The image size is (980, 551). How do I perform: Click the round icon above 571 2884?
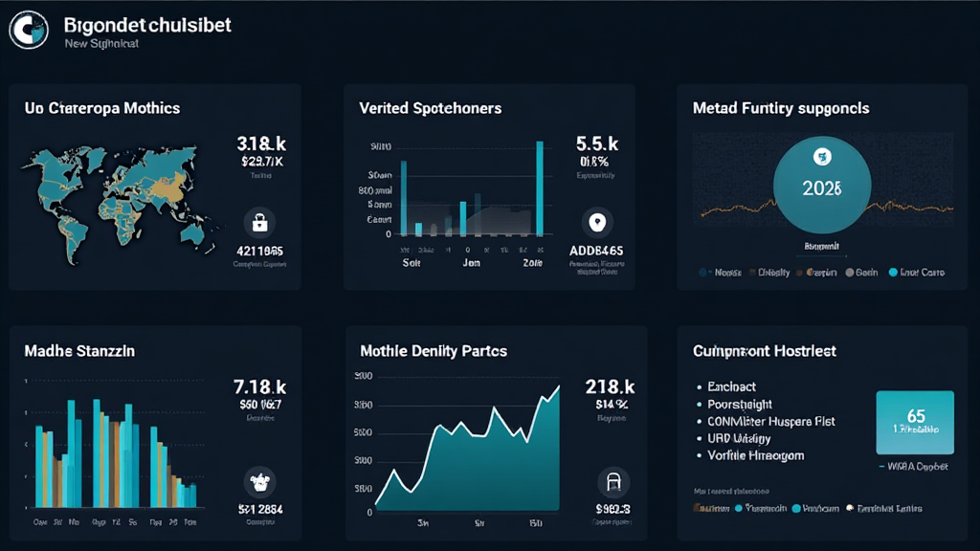click(x=258, y=481)
